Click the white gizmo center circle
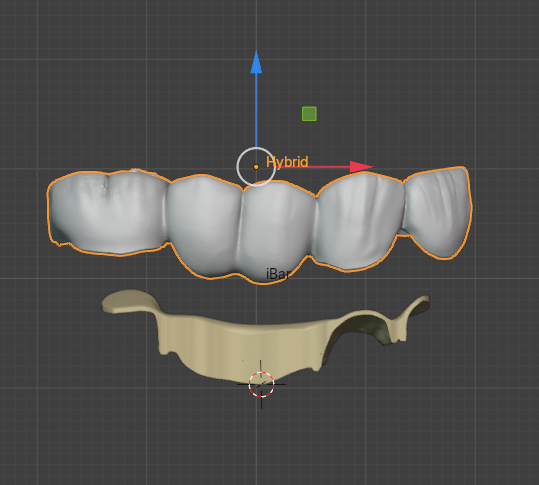Image resolution: width=539 pixels, height=485 pixels. click(256, 167)
